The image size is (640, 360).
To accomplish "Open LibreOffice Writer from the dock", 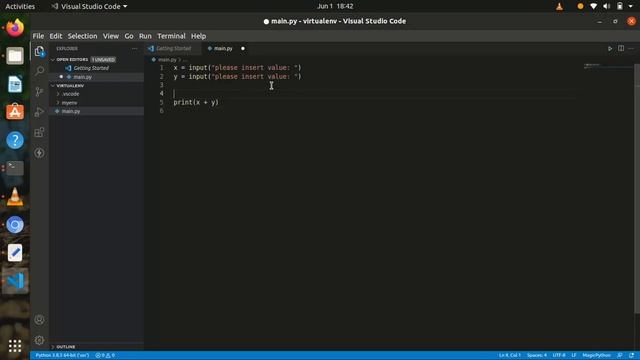I will point(15,84).
